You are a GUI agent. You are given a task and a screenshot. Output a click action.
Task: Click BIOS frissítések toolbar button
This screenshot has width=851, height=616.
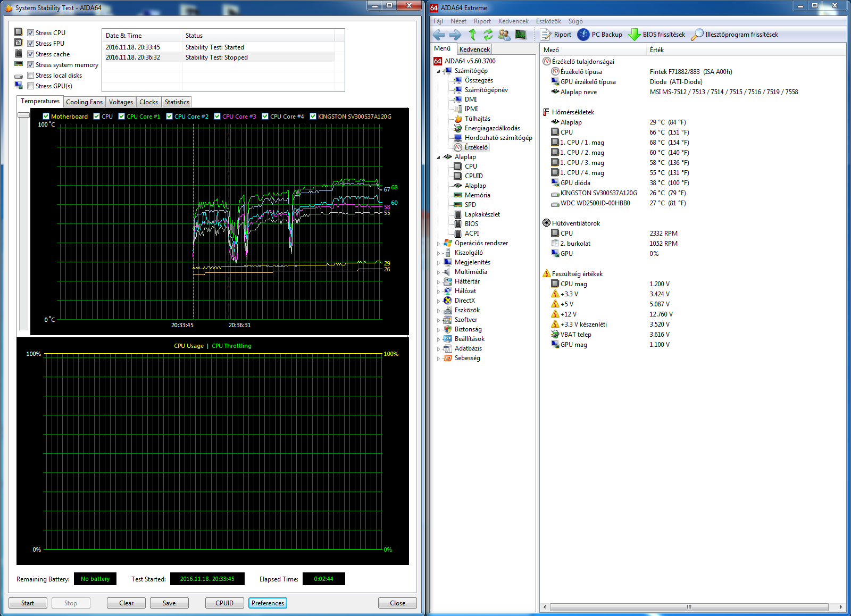657,35
